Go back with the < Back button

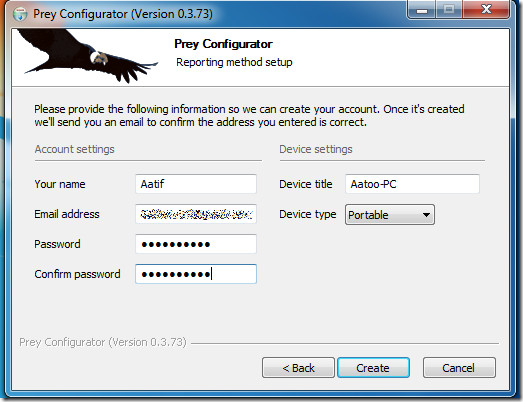tap(298, 368)
